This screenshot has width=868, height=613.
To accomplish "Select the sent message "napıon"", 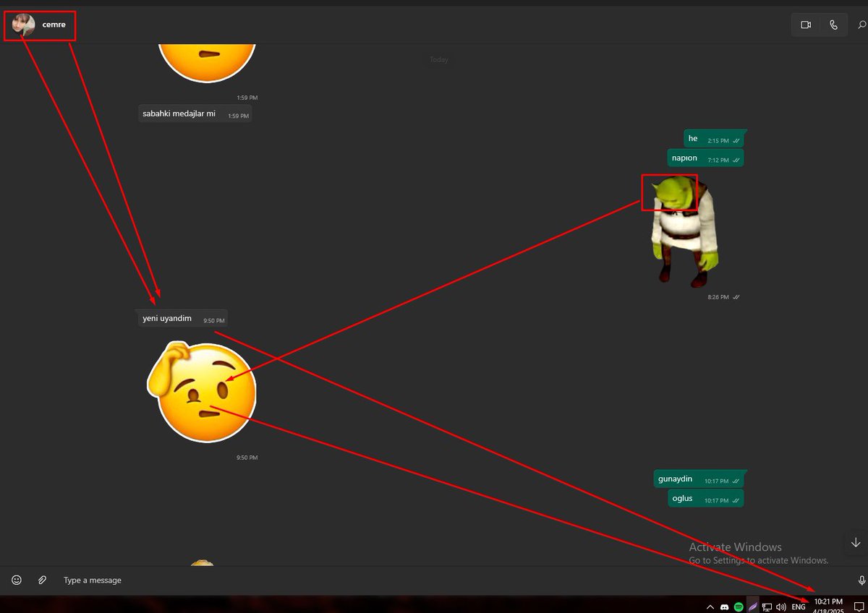I will (706, 158).
